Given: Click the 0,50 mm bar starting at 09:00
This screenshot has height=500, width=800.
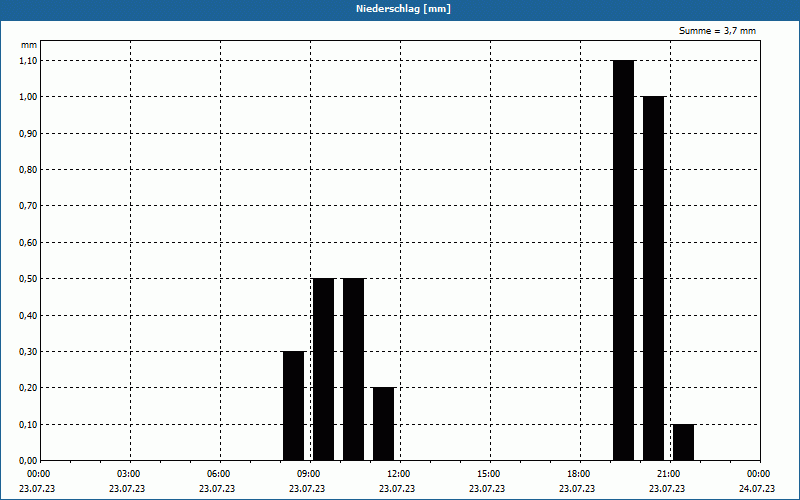Looking at the screenshot, I should tap(323, 369).
